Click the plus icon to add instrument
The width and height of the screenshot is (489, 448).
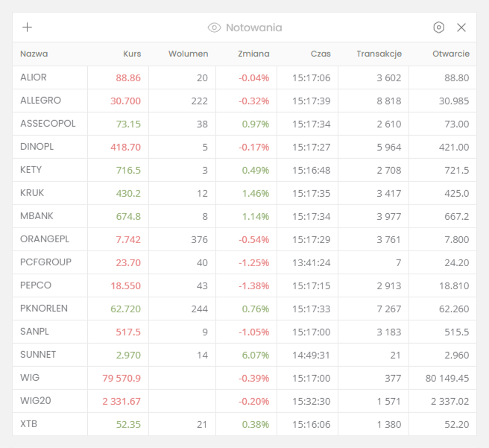[27, 28]
